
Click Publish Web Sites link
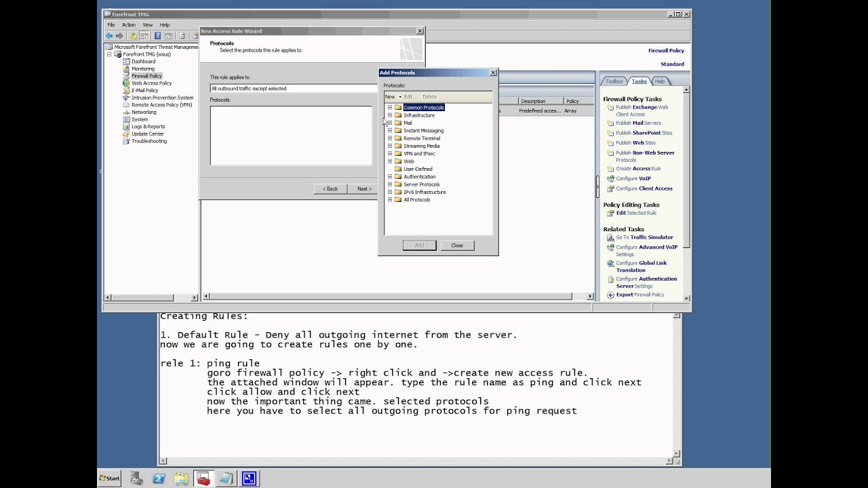click(635, 143)
